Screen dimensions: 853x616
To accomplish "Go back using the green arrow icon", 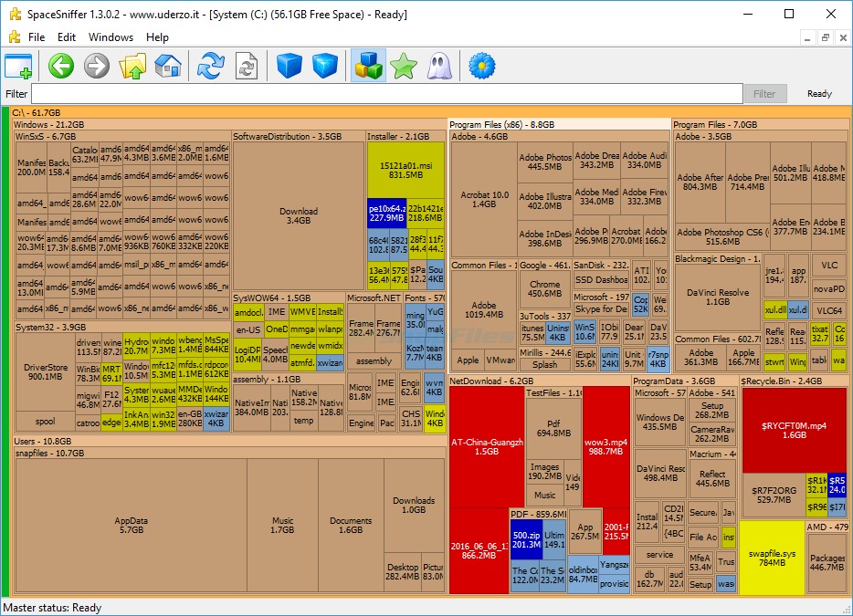I will click(61, 66).
